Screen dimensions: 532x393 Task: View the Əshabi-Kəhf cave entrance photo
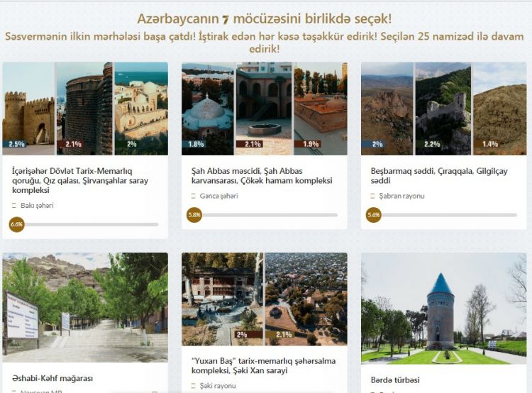point(85,307)
